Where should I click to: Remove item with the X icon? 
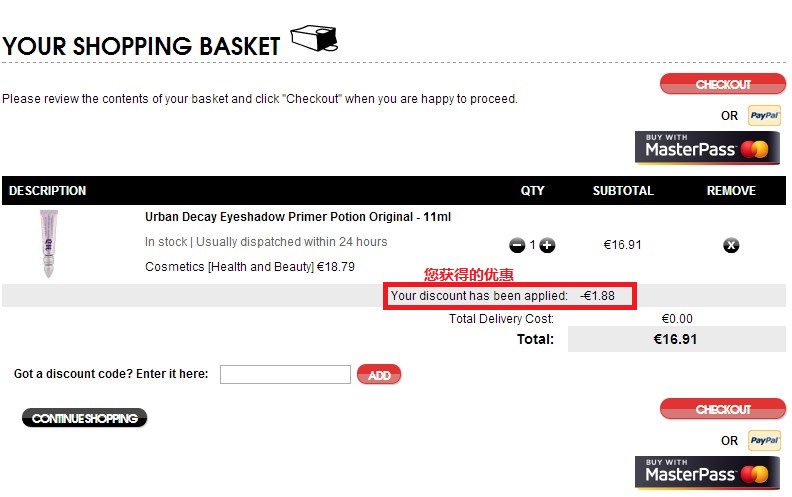point(731,245)
